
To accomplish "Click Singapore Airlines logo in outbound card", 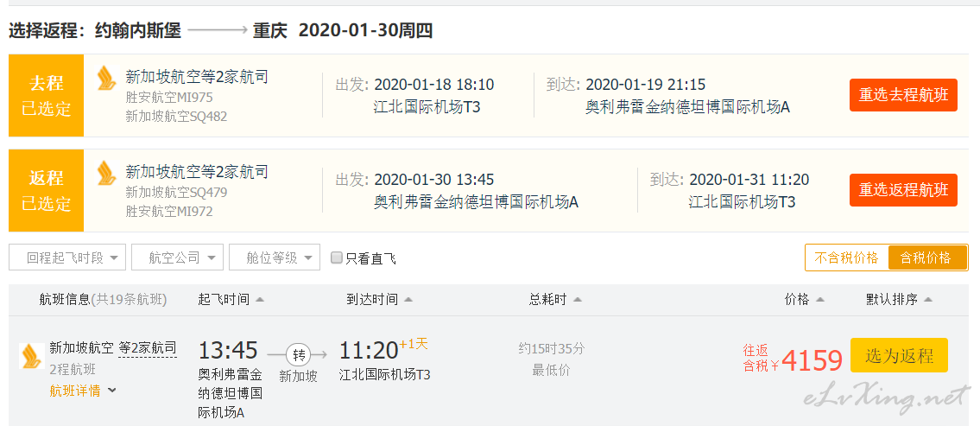I will click(x=106, y=78).
